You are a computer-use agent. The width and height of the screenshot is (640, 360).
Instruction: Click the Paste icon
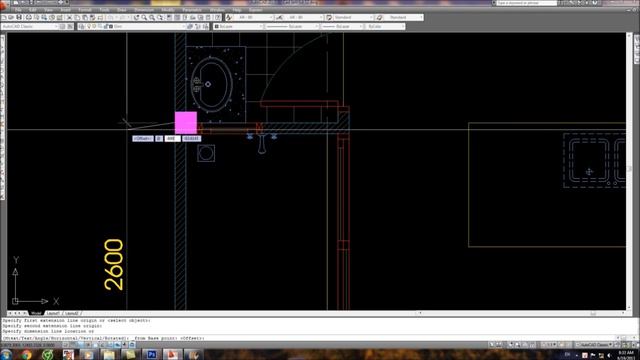84,18
